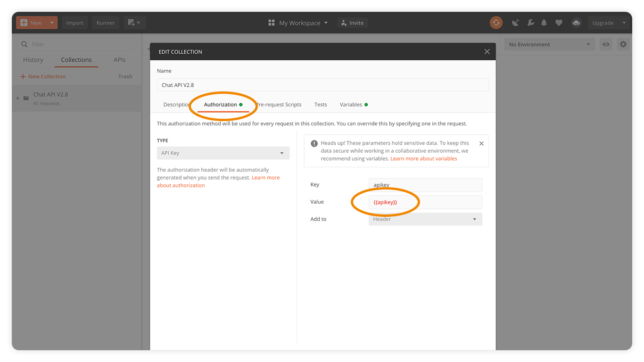Focus the sidebar Filter search field

click(76, 44)
